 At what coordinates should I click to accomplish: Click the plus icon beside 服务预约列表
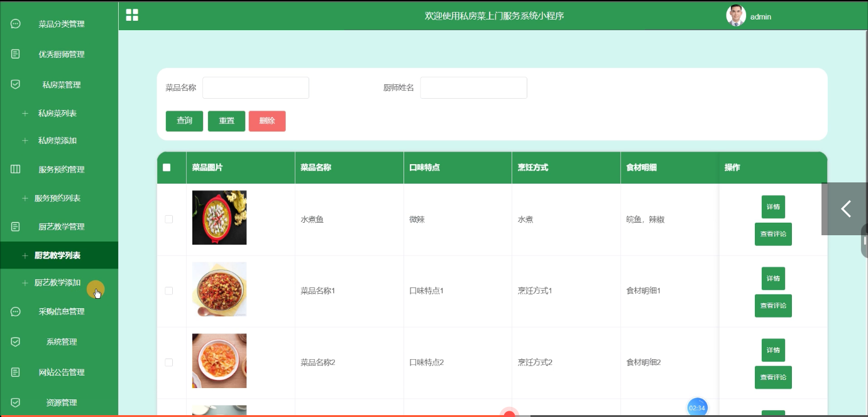click(25, 198)
